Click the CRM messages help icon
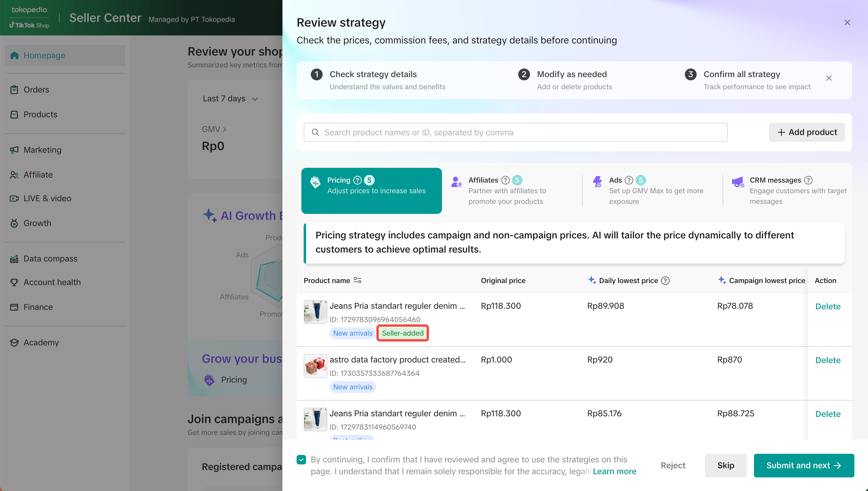 click(x=808, y=180)
